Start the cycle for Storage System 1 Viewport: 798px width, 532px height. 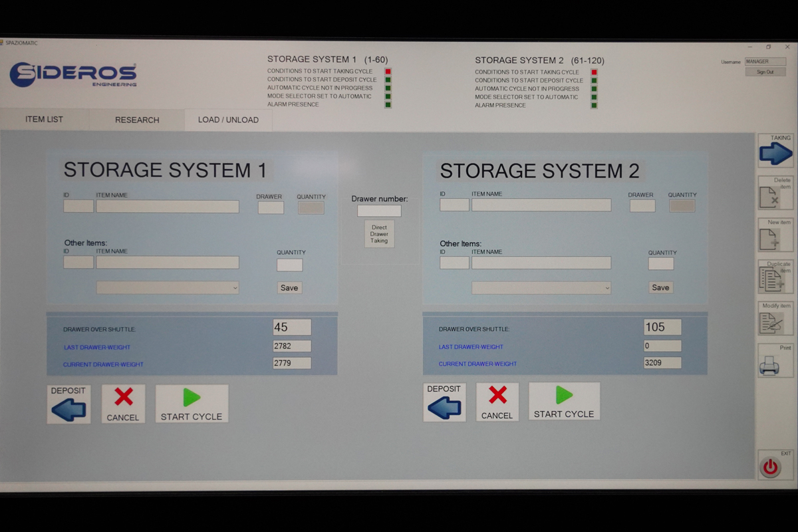coord(192,404)
